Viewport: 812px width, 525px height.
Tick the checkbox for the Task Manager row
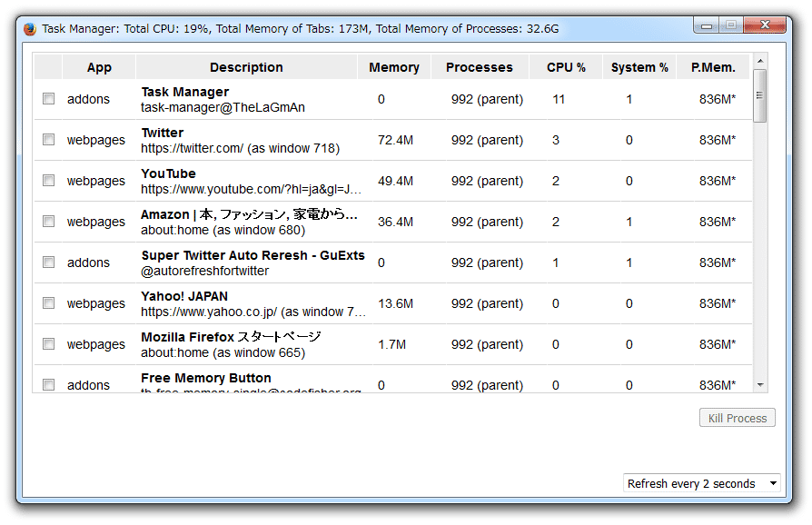[49, 98]
